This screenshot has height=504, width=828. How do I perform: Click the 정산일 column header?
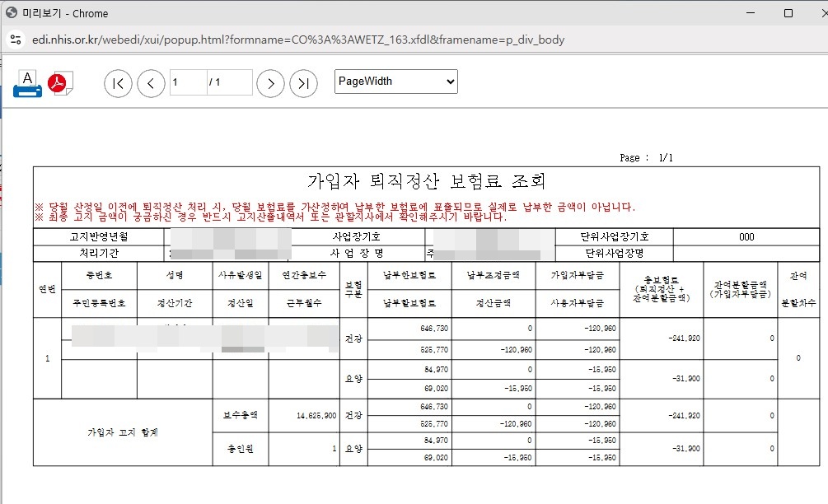(x=241, y=303)
